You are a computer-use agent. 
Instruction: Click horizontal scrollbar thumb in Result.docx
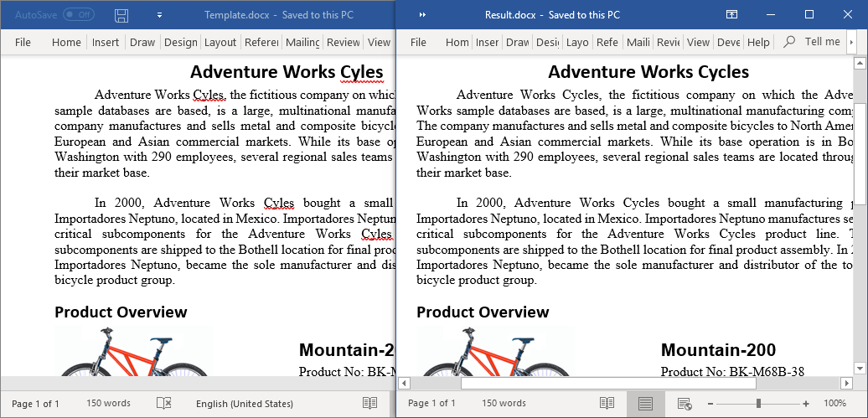tap(608, 383)
